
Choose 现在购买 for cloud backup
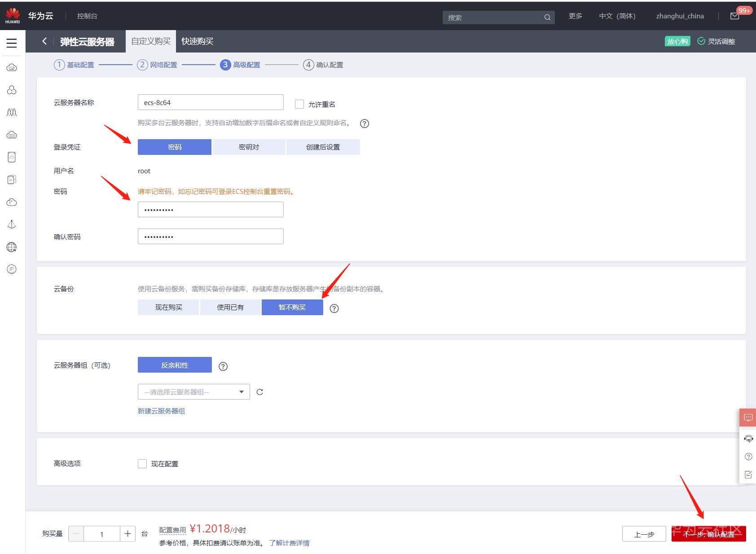pos(168,307)
